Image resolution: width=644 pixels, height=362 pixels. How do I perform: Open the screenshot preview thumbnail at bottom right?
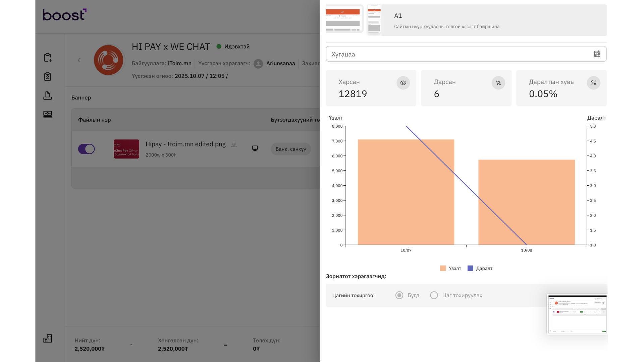click(577, 314)
